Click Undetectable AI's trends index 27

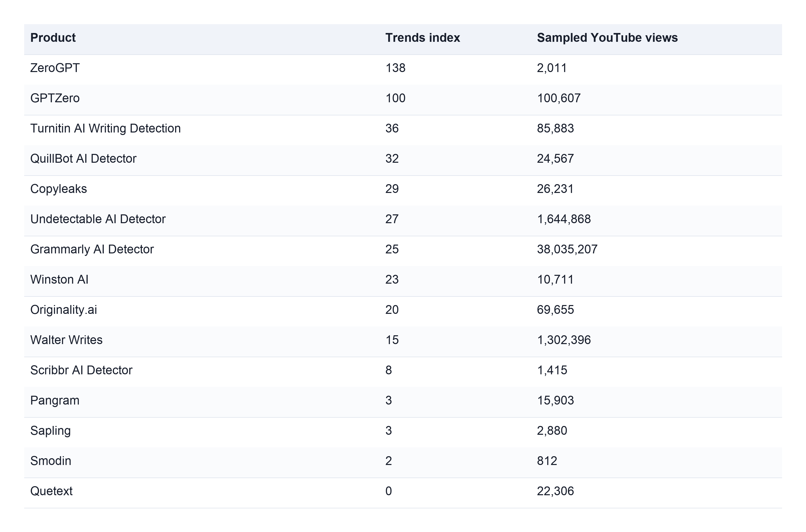(392, 219)
